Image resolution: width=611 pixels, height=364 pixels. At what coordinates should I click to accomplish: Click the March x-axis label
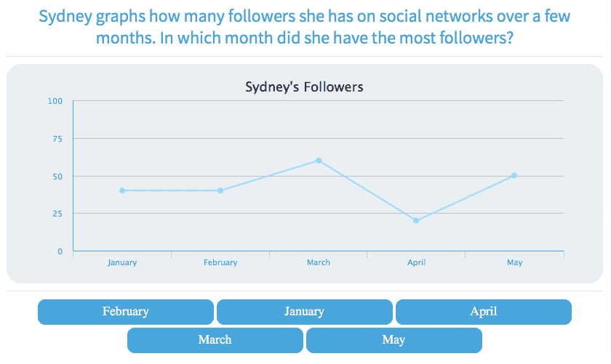click(x=319, y=262)
